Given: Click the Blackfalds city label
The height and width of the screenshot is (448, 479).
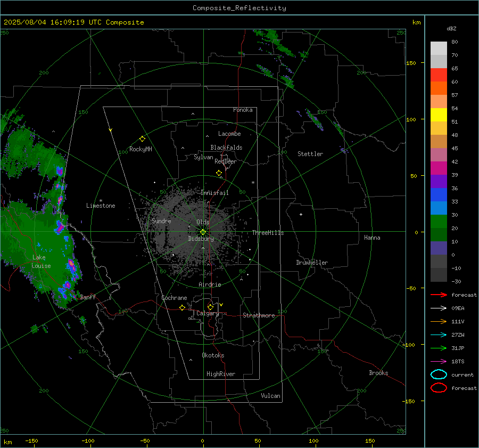Looking at the screenshot, I should [x=226, y=148].
